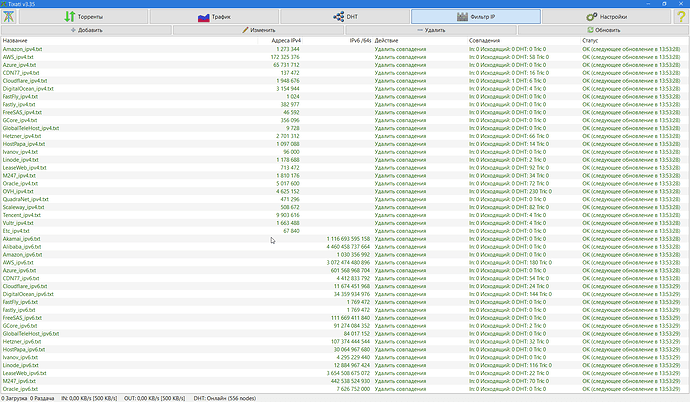Click the Обновить button
The image size is (690, 402).
[603, 30]
